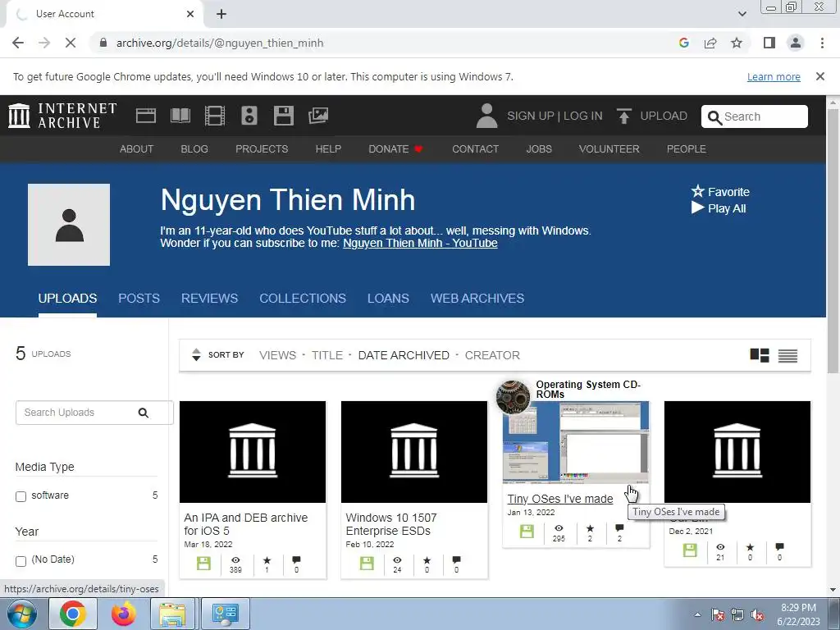Check the (No Date) year checkbox
This screenshot has width=840, height=630.
[x=21, y=561]
